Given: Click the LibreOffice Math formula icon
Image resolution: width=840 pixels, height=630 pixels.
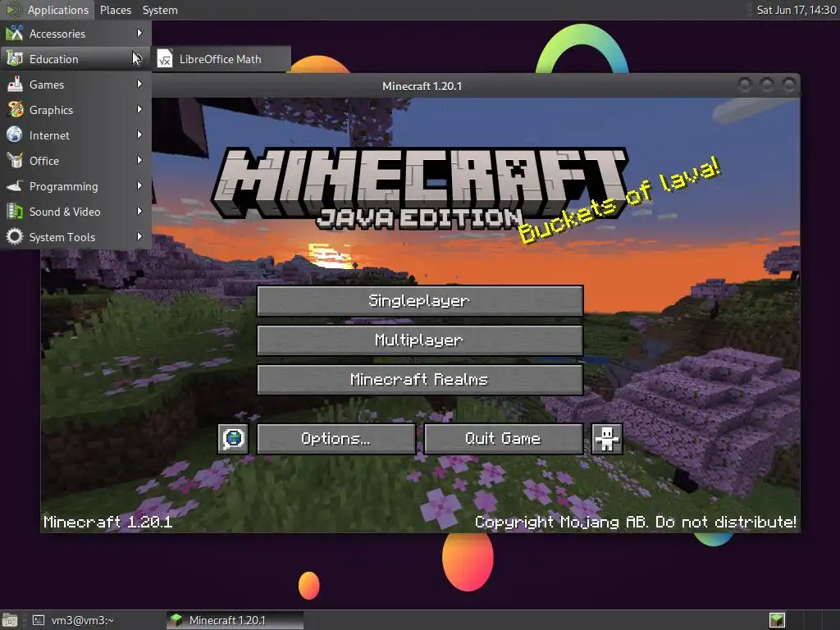Looking at the screenshot, I should click(x=164, y=59).
